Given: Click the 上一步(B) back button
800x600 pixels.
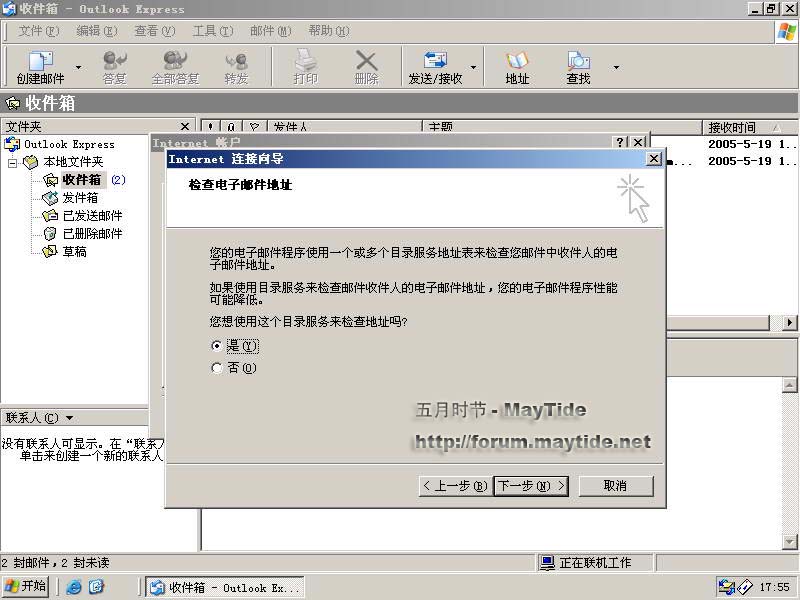Looking at the screenshot, I should click(x=455, y=486).
